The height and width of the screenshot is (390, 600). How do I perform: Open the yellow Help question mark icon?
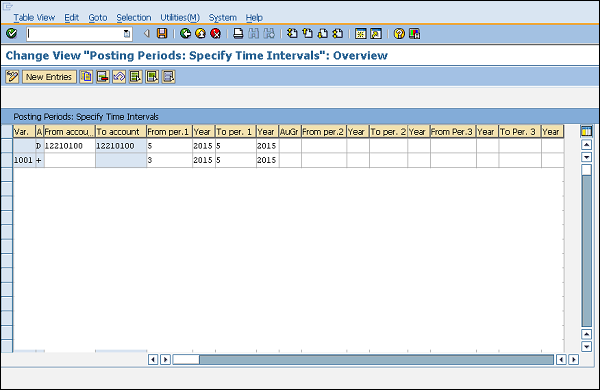pos(399,34)
